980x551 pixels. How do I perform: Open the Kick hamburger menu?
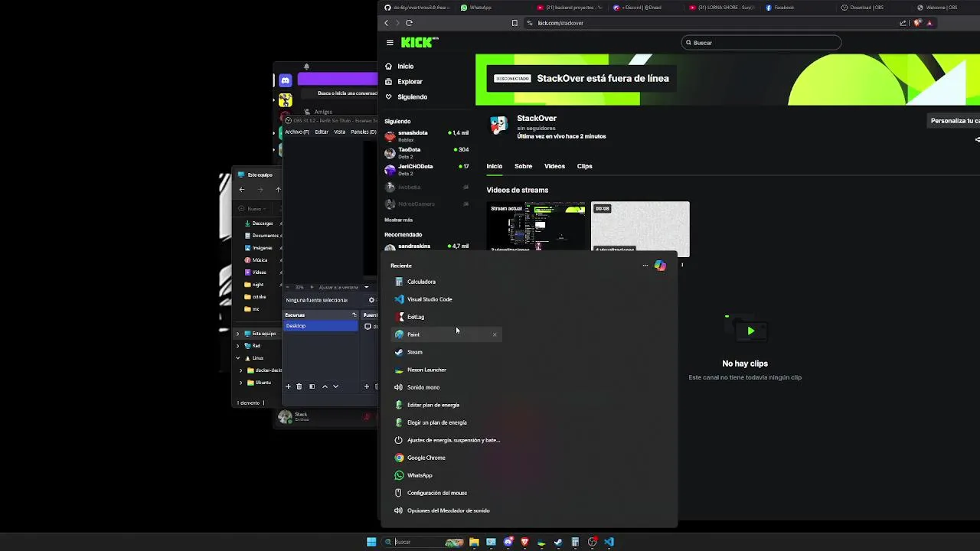[390, 43]
